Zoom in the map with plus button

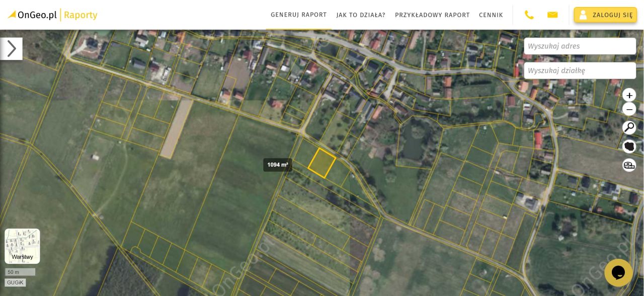pos(629,95)
